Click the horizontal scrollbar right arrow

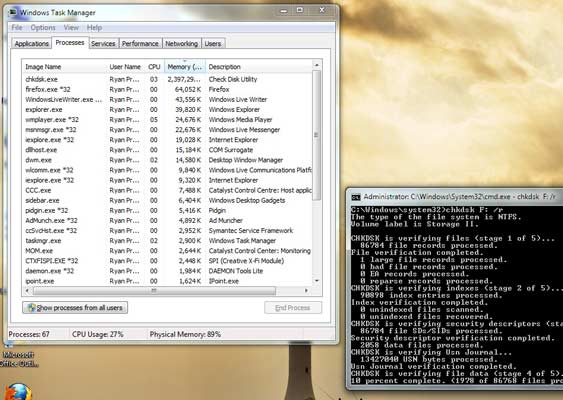(x=306, y=290)
